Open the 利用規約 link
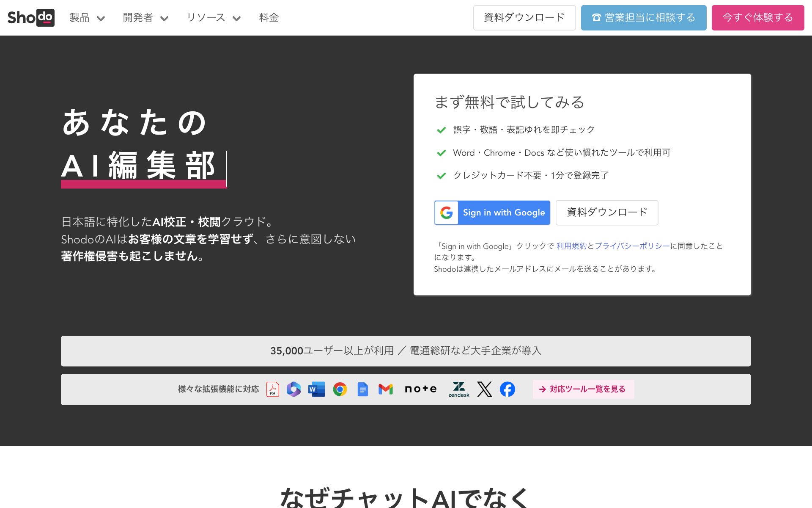Viewport: 812px width, 508px height. coord(571,246)
